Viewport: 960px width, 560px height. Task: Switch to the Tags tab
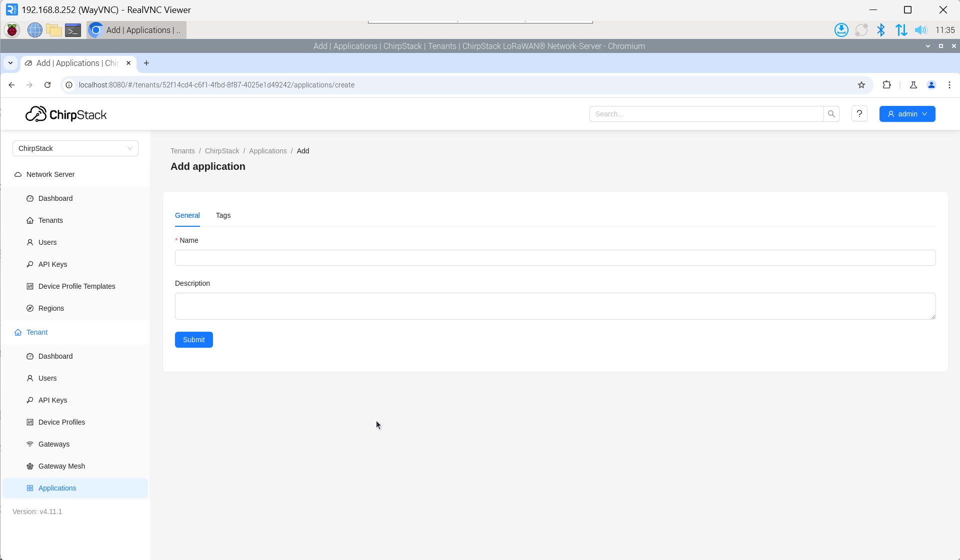point(223,215)
